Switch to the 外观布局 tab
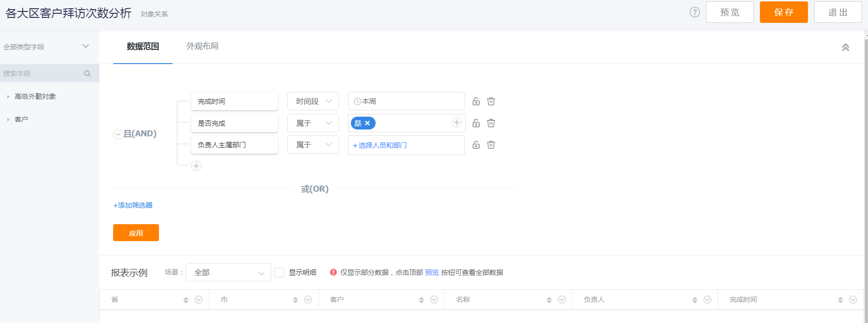The height and width of the screenshot is (323, 868). 202,46
